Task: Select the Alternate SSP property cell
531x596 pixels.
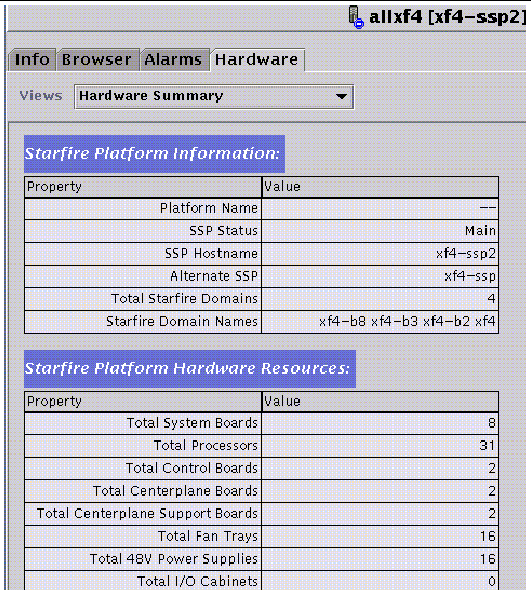Action: coord(143,276)
